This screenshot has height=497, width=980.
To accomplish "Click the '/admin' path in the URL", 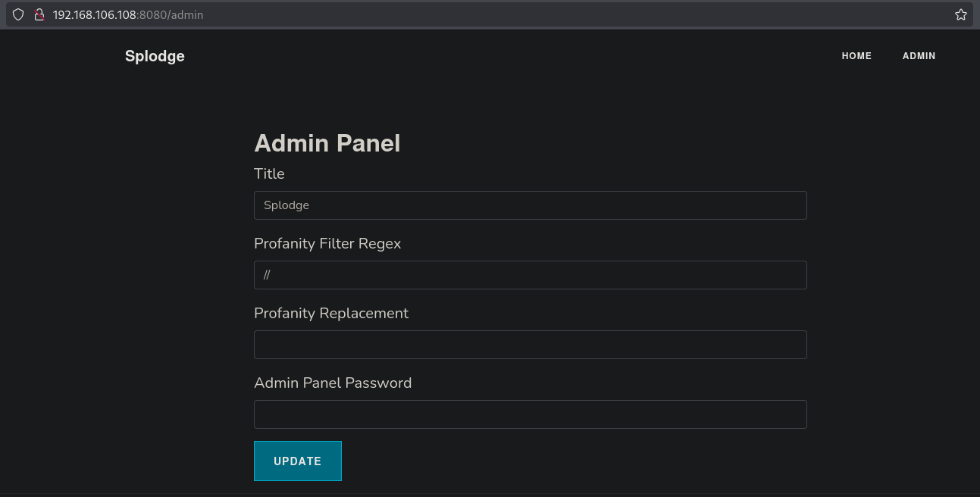I will coord(186,14).
